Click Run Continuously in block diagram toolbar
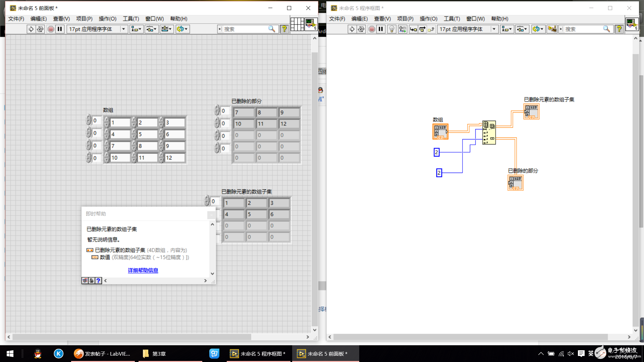Image resolution: width=644 pixels, height=362 pixels. [361, 29]
